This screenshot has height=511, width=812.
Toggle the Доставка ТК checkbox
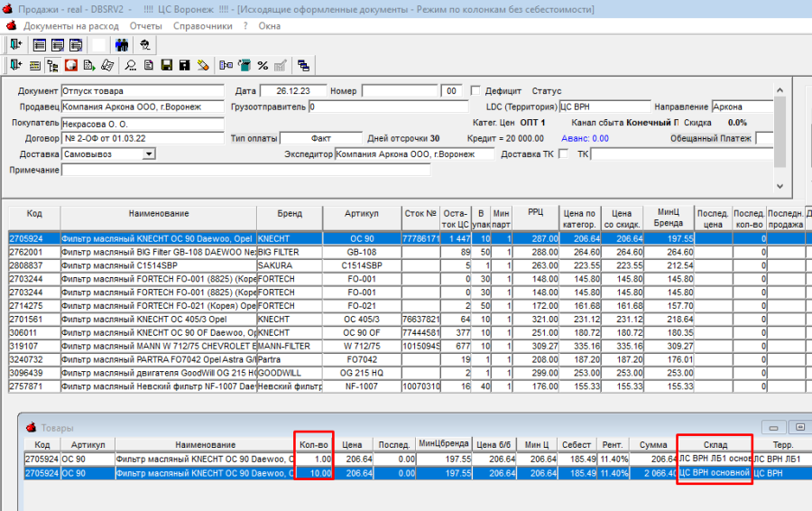pos(564,153)
